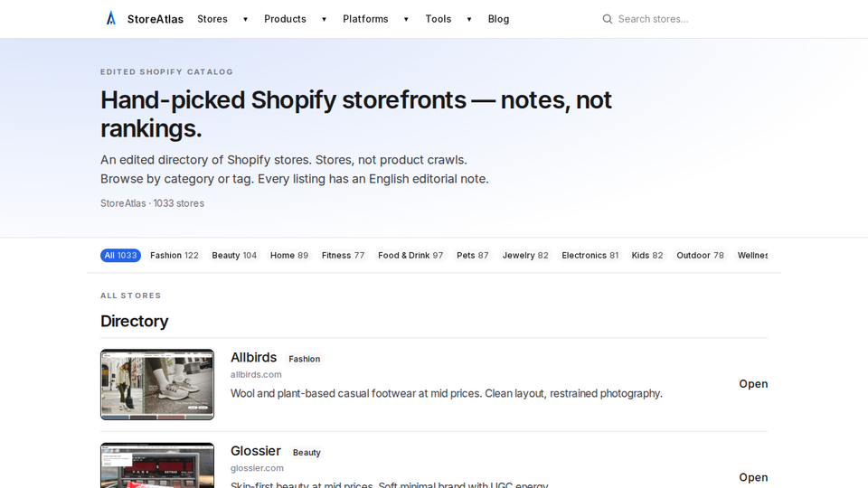Open the Allbirds storefront thumbnail

point(157,385)
